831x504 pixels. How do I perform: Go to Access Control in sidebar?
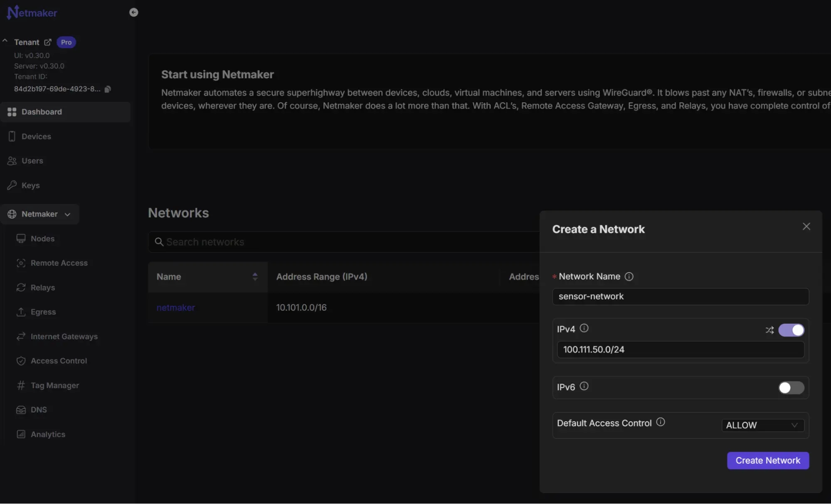point(59,361)
